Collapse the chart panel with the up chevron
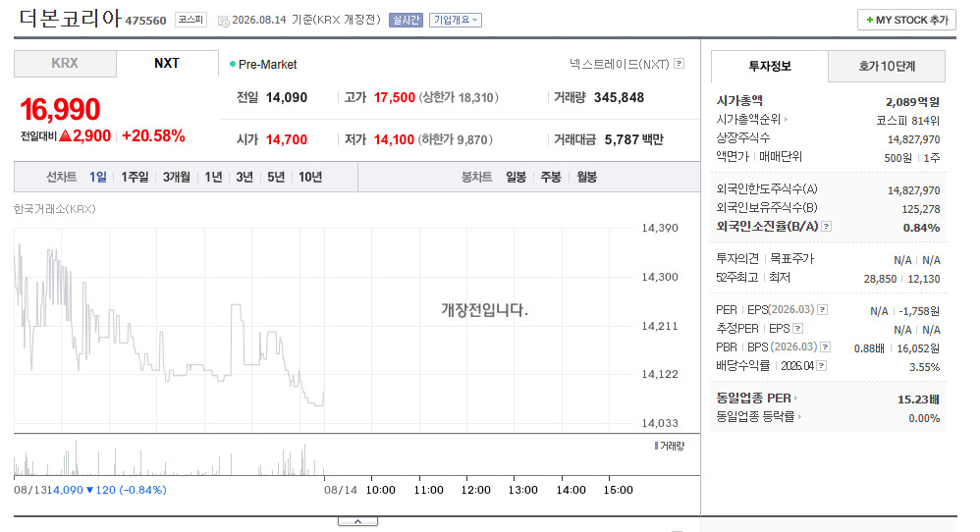The image size is (980, 532). tap(357, 521)
